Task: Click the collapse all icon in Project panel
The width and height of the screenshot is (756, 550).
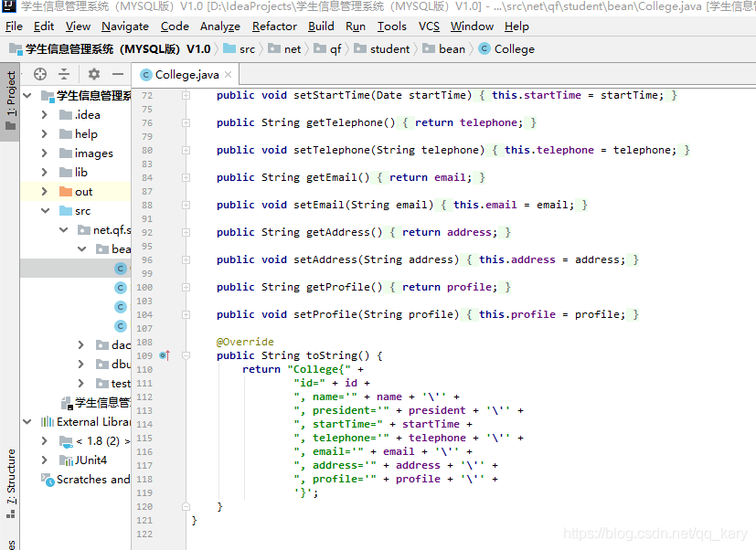Action: (64, 74)
